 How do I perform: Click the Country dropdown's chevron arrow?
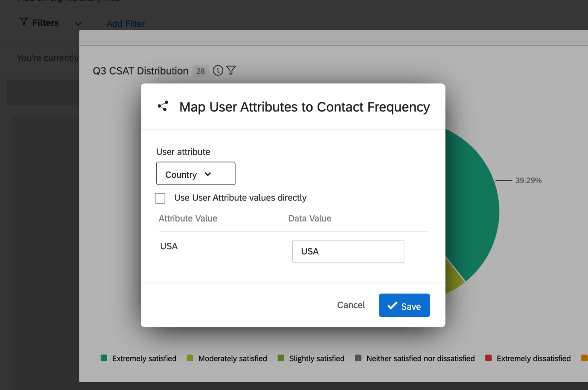point(208,174)
